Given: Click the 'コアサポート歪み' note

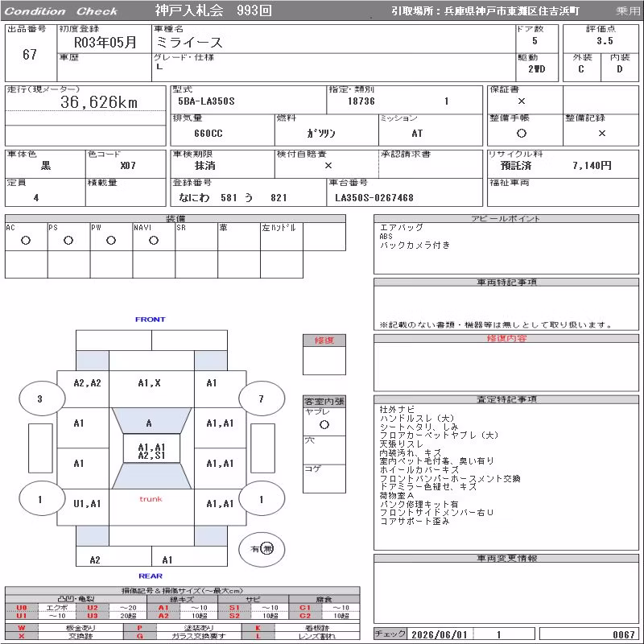Looking at the screenshot, I should [415, 521].
